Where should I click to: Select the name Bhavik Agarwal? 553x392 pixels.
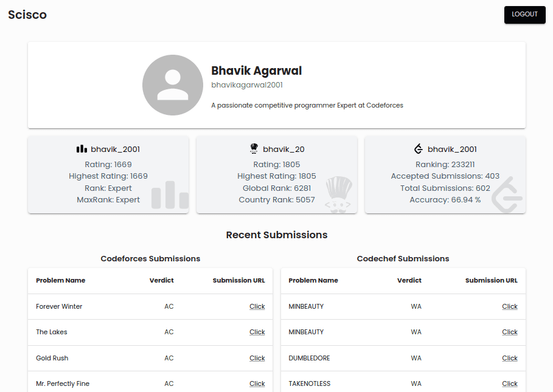[256, 70]
